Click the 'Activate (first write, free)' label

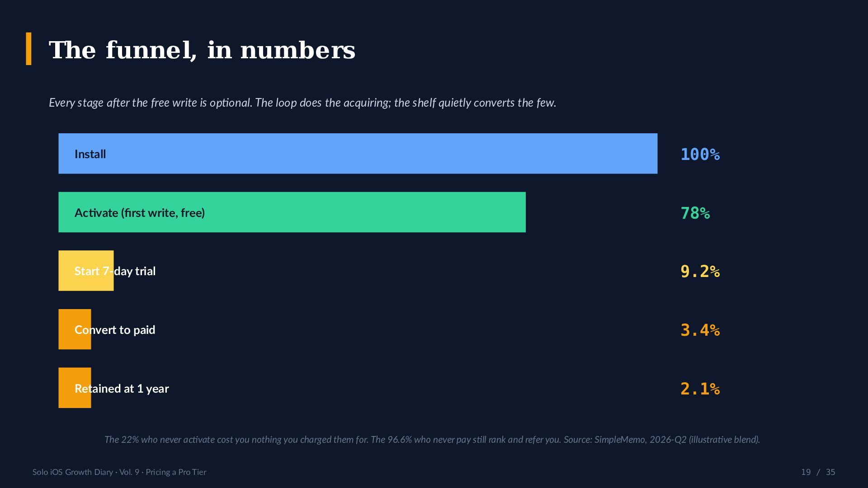[140, 213]
